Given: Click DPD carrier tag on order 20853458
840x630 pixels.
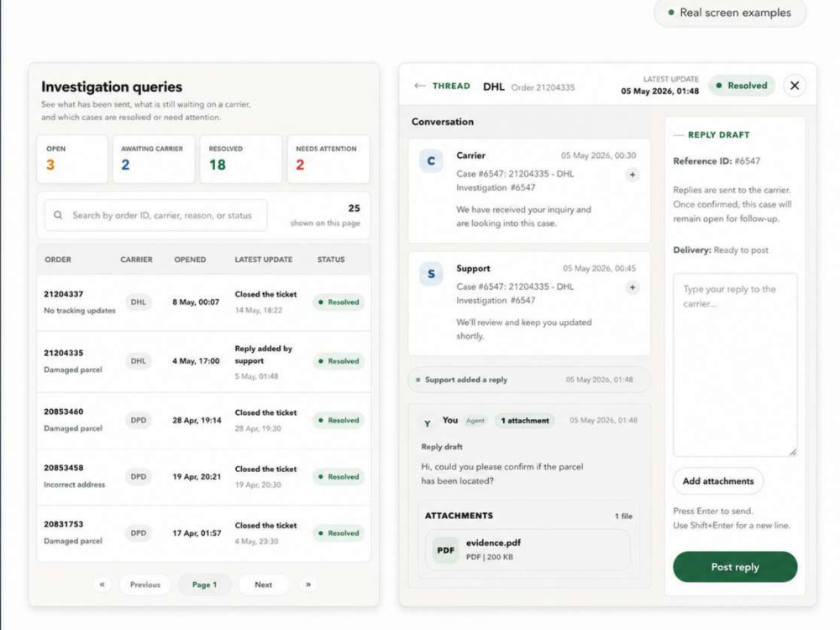Looking at the screenshot, I should 139,477.
